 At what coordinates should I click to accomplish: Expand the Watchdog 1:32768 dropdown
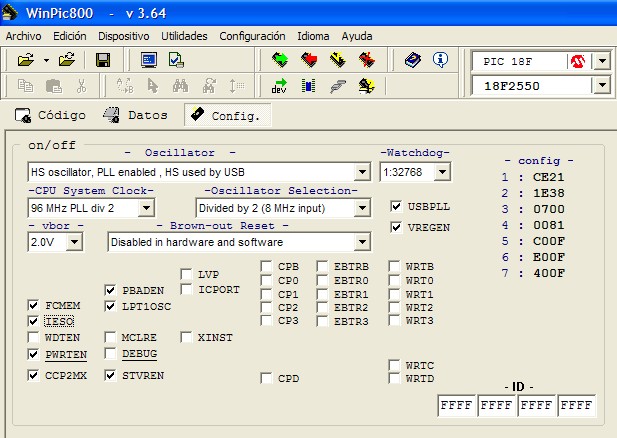[442, 173]
